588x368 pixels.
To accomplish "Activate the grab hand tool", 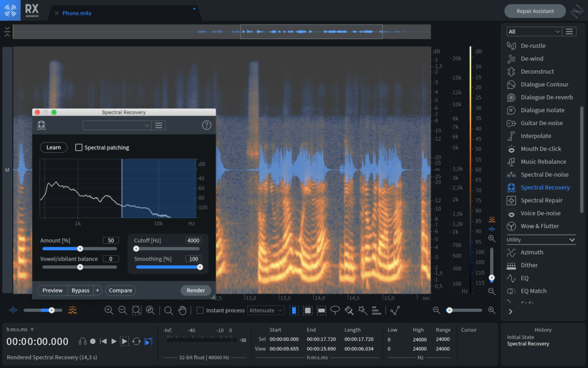I will [x=183, y=310].
